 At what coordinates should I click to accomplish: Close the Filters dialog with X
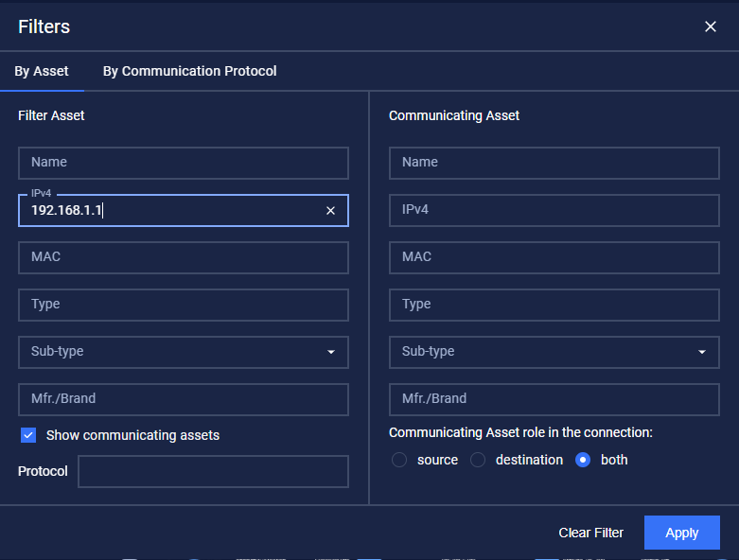click(x=711, y=26)
